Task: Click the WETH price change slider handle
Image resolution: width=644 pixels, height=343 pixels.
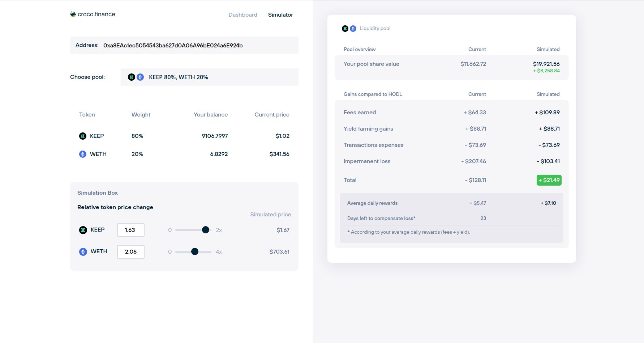Action: [x=195, y=251]
